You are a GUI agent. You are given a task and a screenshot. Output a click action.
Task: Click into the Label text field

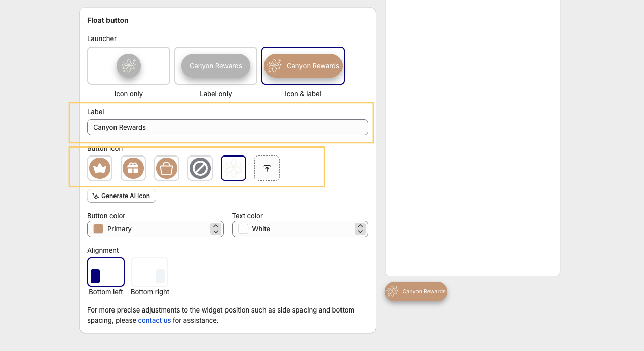click(x=228, y=127)
